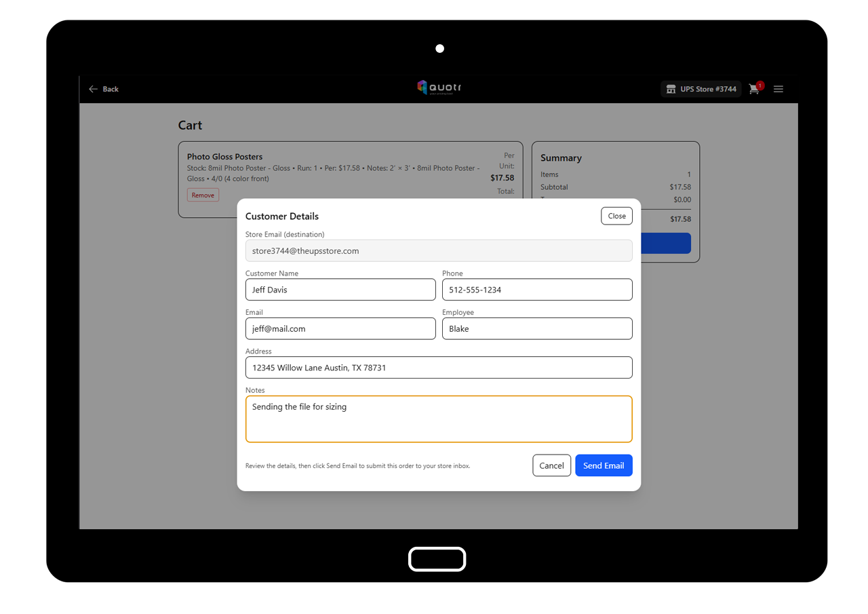Close the Customer Details dialog
The width and height of the screenshot is (868, 614).
point(616,216)
